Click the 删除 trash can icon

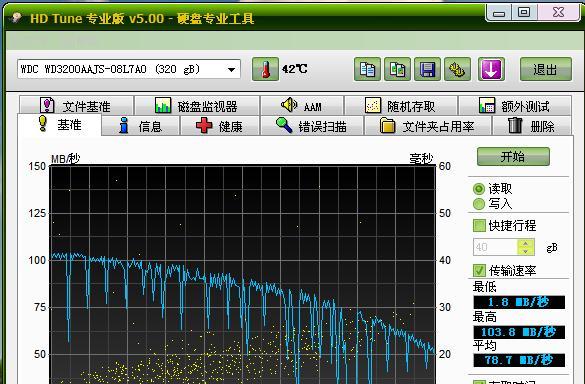point(515,125)
